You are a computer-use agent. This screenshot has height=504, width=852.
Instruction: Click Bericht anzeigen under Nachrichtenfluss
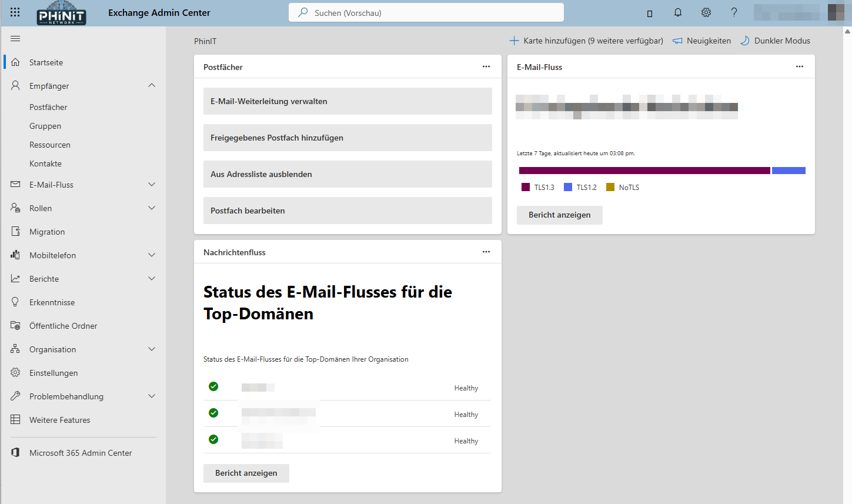point(246,473)
